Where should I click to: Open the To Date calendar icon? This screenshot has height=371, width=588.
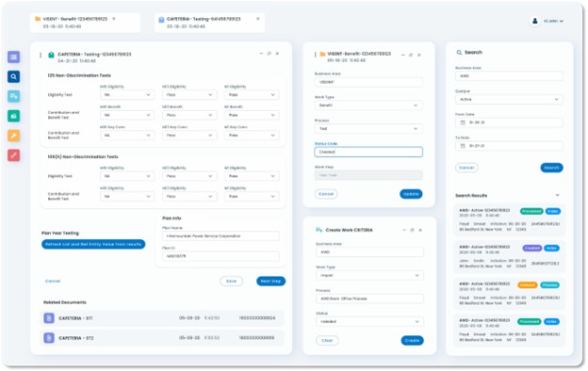pyautogui.click(x=463, y=146)
